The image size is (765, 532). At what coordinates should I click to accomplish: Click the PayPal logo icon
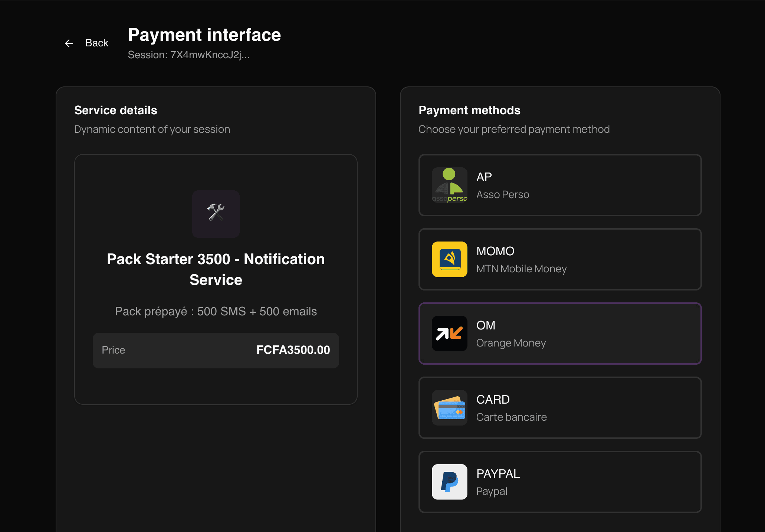pos(450,482)
